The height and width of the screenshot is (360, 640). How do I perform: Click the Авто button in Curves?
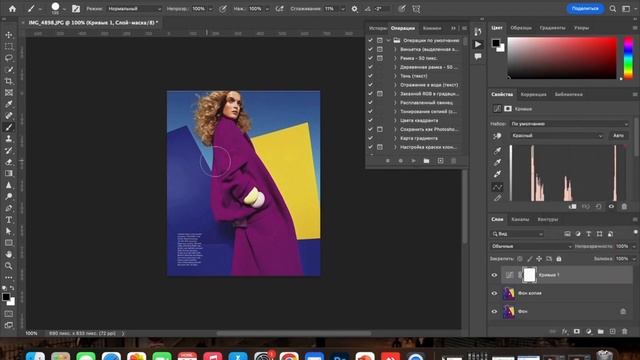(618, 136)
